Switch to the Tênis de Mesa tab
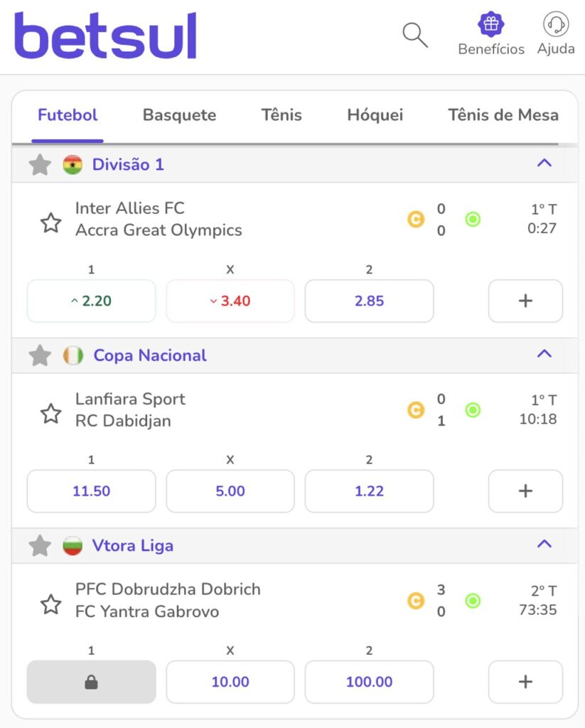This screenshot has height=728, width=585. point(503,115)
